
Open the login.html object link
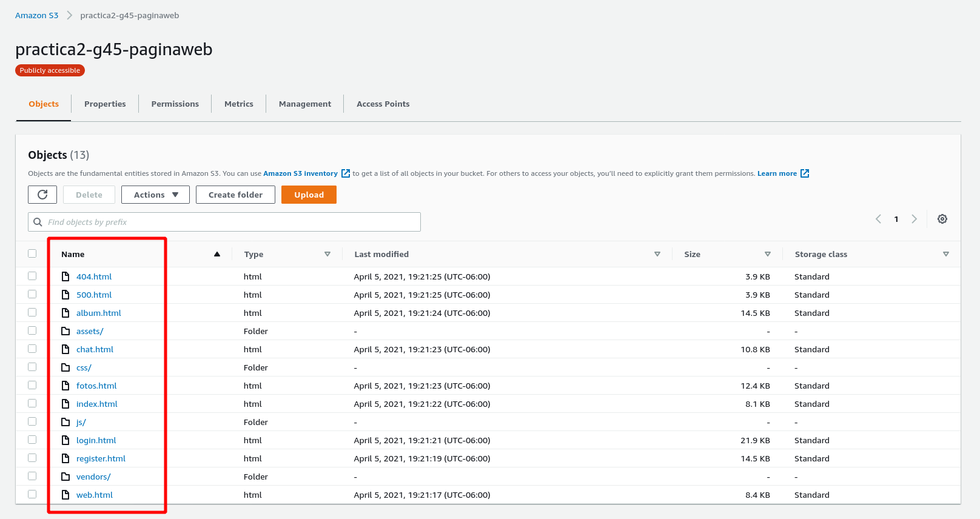point(96,440)
